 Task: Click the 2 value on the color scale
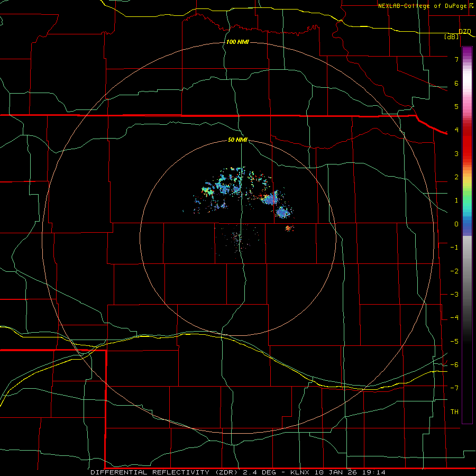456,177
